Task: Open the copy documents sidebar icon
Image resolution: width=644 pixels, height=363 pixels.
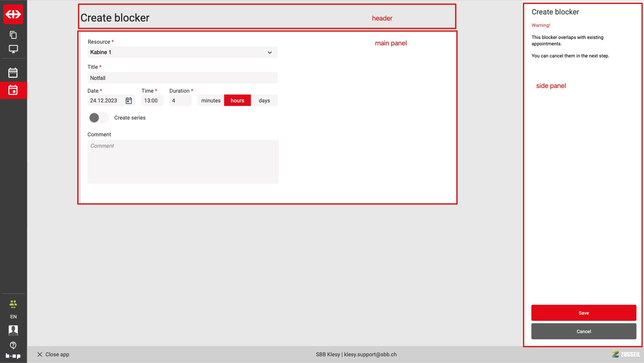Action: (x=13, y=35)
